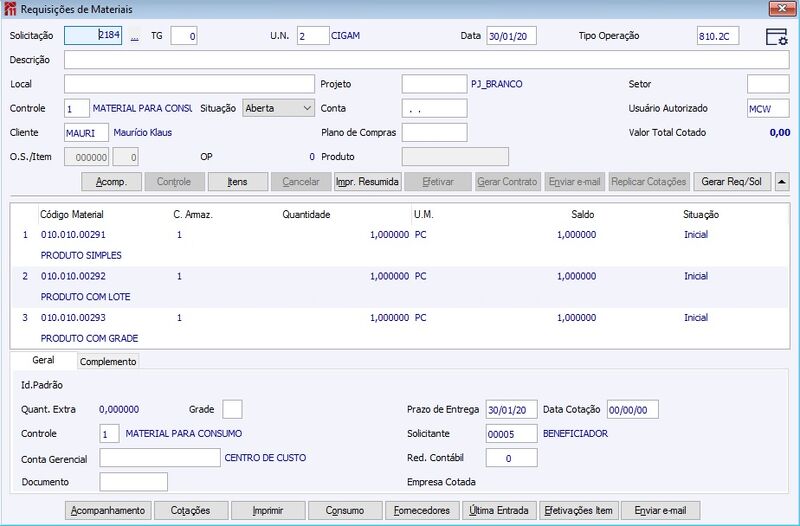The height and width of the screenshot is (526, 800).
Task: Open the window settings gear icon
Action: tap(776, 37)
